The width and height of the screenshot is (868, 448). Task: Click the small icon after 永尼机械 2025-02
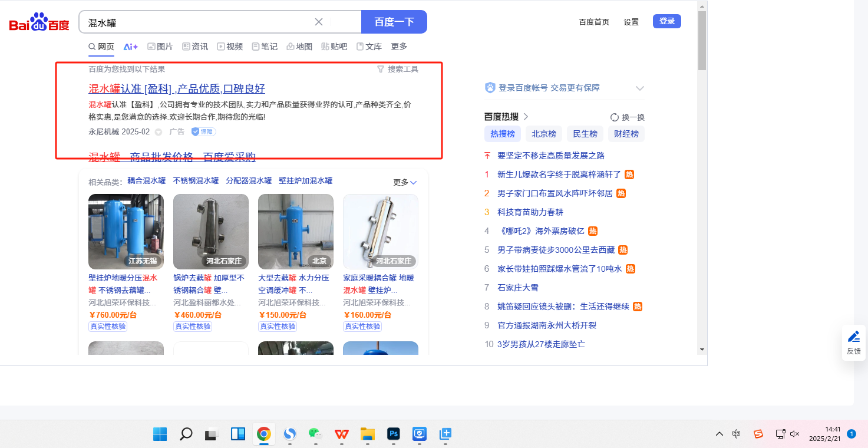(x=158, y=132)
